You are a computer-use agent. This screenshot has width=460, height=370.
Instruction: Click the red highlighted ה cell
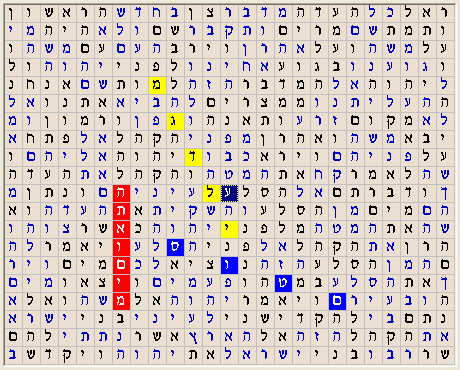(121, 192)
